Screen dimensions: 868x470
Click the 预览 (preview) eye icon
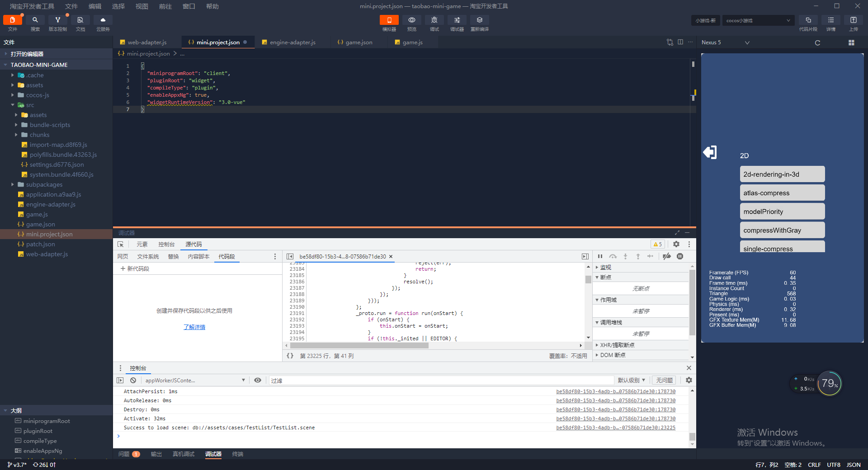[x=412, y=20]
